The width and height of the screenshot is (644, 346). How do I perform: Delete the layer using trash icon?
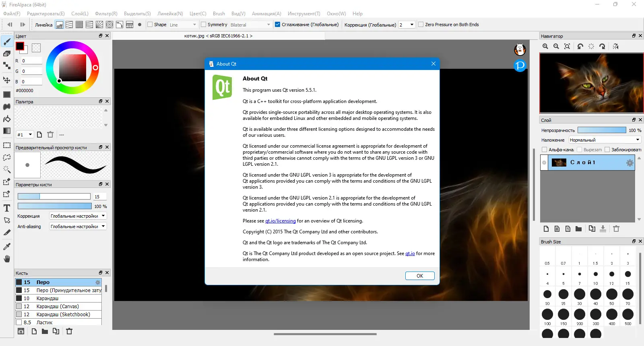pos(616,229)
